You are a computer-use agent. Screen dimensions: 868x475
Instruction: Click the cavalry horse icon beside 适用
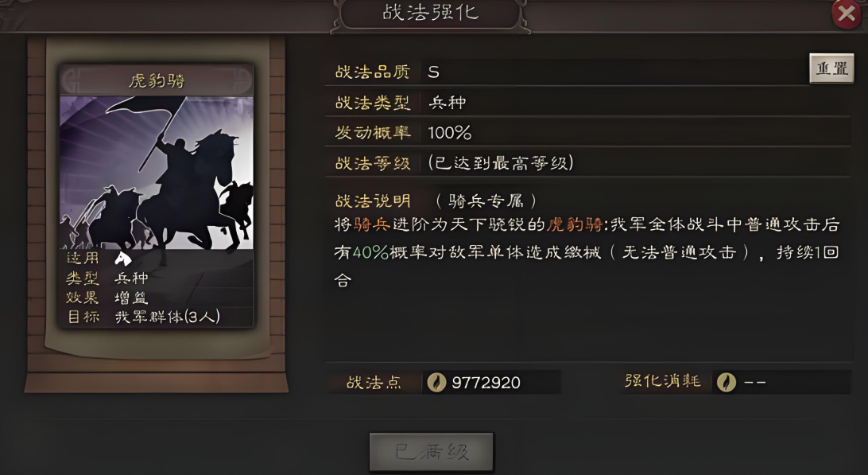(122, 258)
